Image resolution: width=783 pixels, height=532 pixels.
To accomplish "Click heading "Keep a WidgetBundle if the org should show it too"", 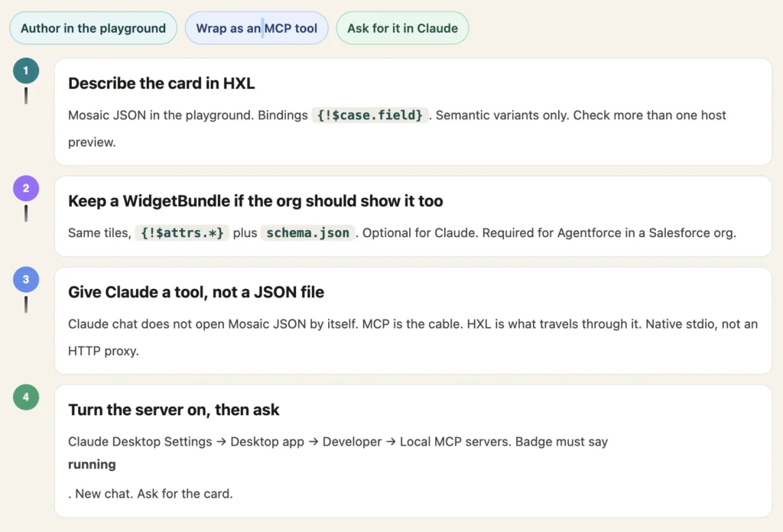I will 255,201.
